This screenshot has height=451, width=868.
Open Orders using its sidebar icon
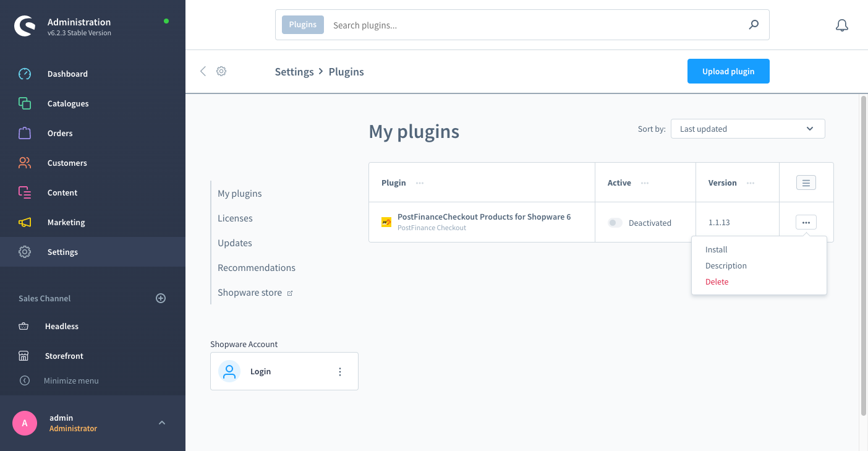(25, 133)
